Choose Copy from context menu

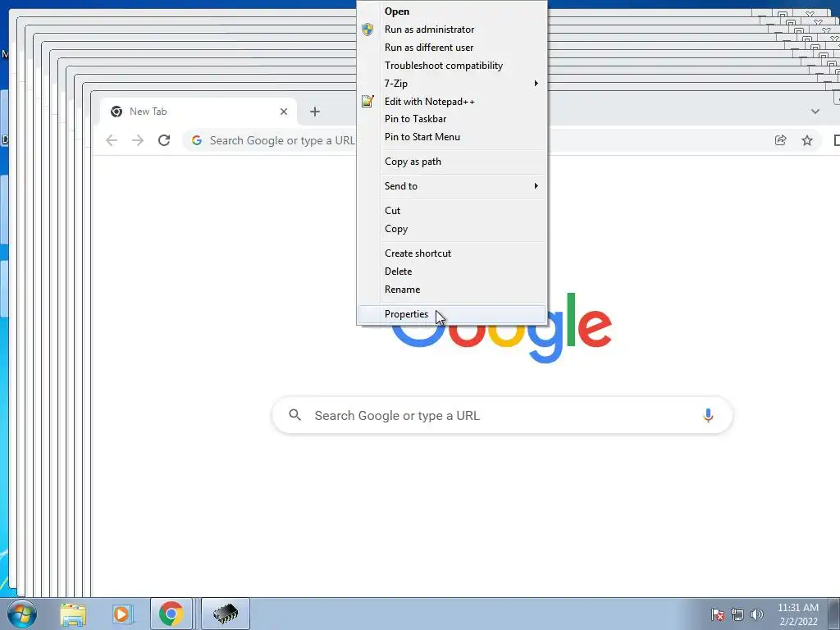click(452, 229)
